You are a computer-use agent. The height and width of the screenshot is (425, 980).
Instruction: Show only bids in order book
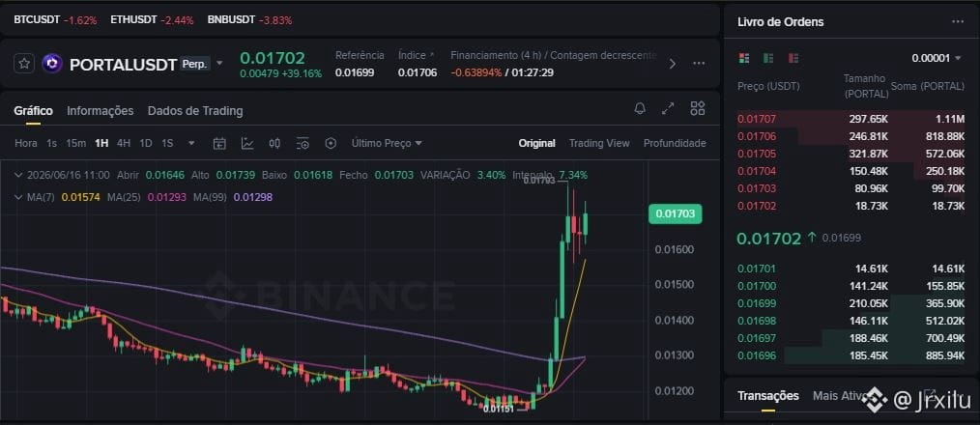[768, 58]
